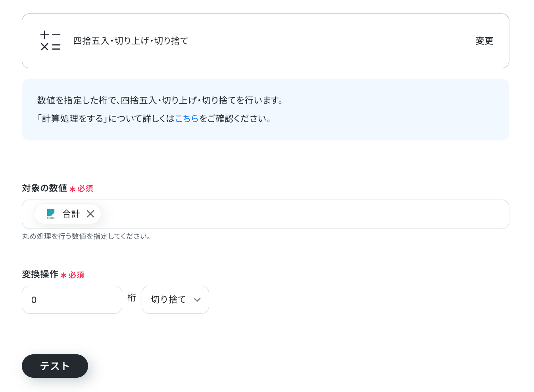Click the 対象の数値 field label
The height and width of the screenshot is (392, 534).
click(44, 188)
